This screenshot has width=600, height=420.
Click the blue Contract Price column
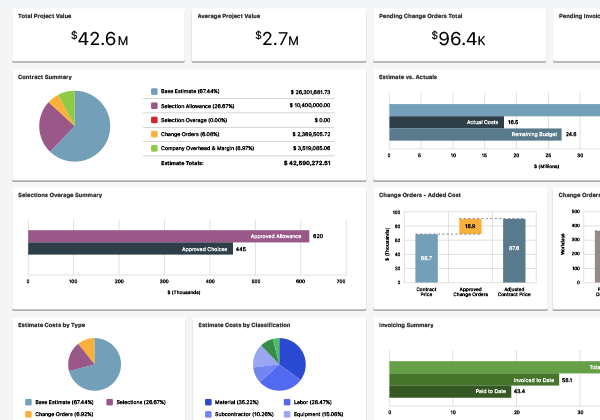(x=426, y=258)
